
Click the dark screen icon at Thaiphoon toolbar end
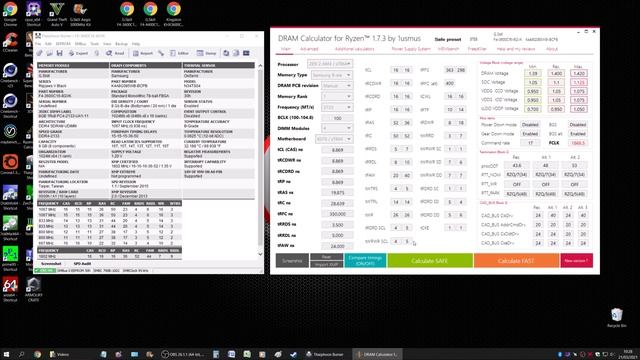pos(246,53)
